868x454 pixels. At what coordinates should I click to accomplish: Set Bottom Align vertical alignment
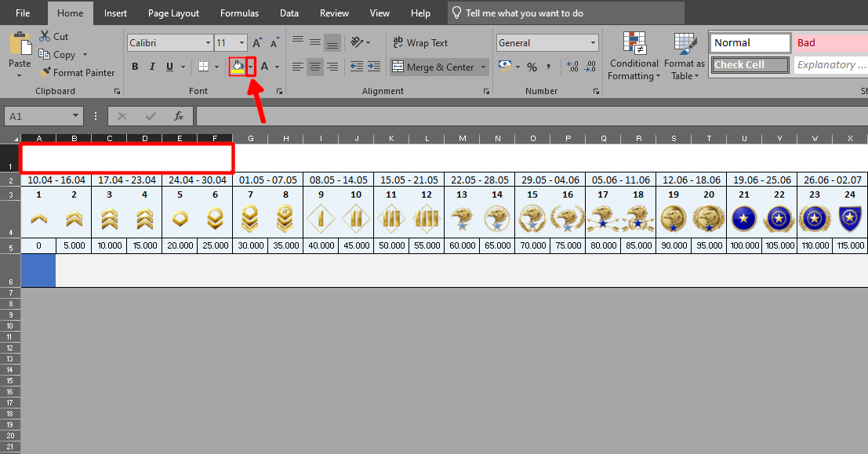pos(332,42)
